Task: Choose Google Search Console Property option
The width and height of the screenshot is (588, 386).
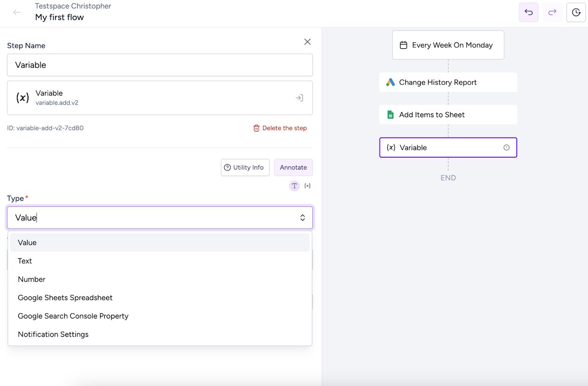Action: point(73,316)
